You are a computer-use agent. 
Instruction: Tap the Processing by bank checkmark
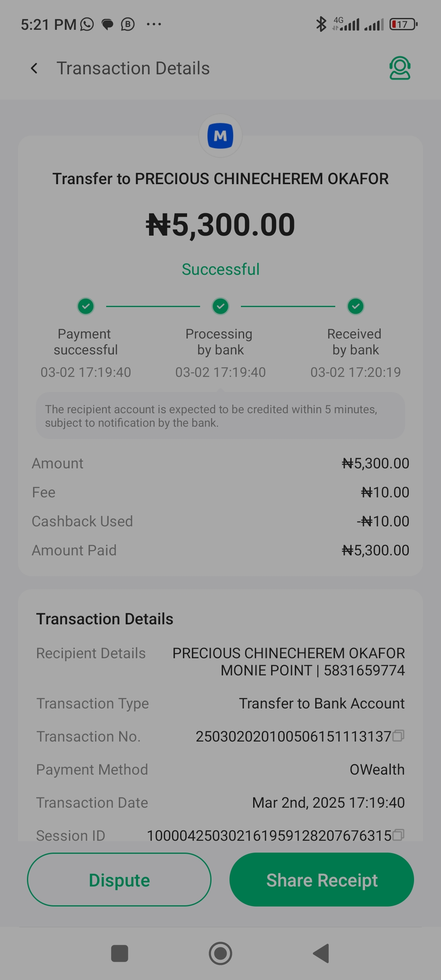tap(220, 306)
